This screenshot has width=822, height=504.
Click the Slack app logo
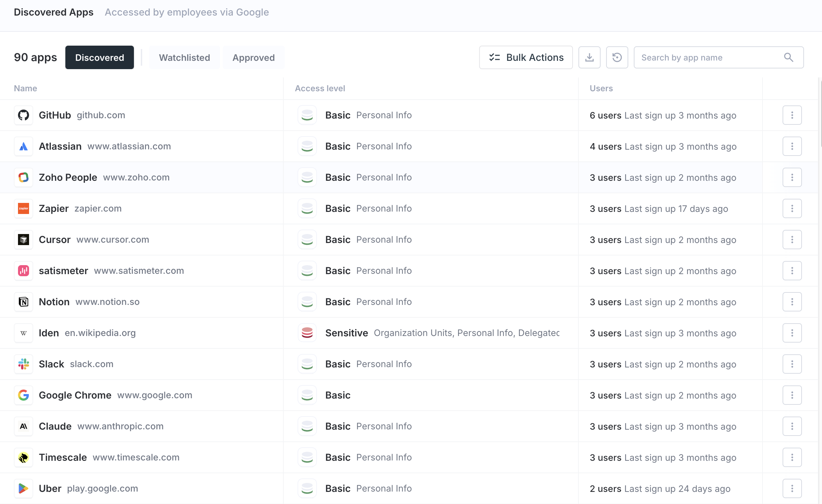pos(24,364)
